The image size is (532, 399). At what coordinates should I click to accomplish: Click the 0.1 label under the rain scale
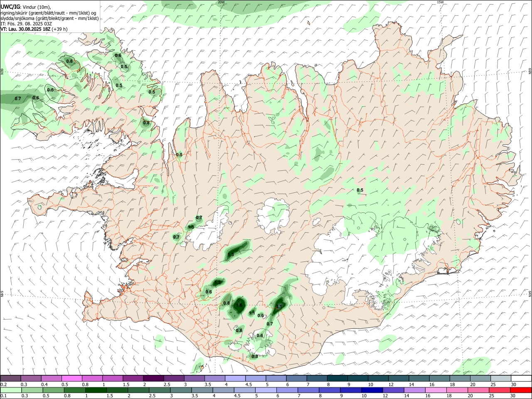(x=4, y=396)
